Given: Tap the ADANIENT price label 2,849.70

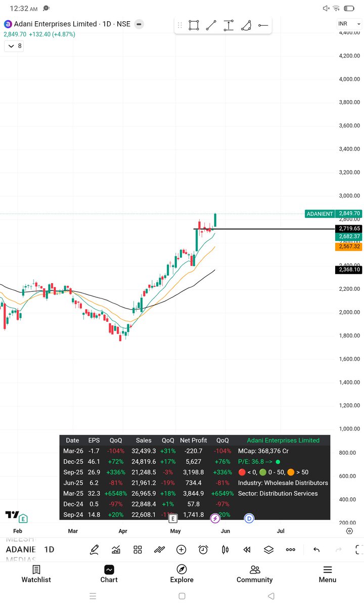Looking at the screenshot, I should (x=333, y=213).
